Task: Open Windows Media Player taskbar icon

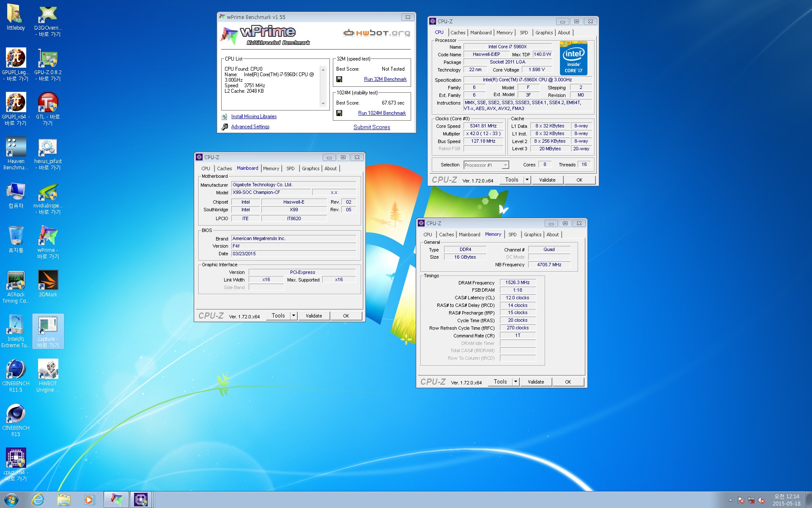Action: [x=89, y=500]
